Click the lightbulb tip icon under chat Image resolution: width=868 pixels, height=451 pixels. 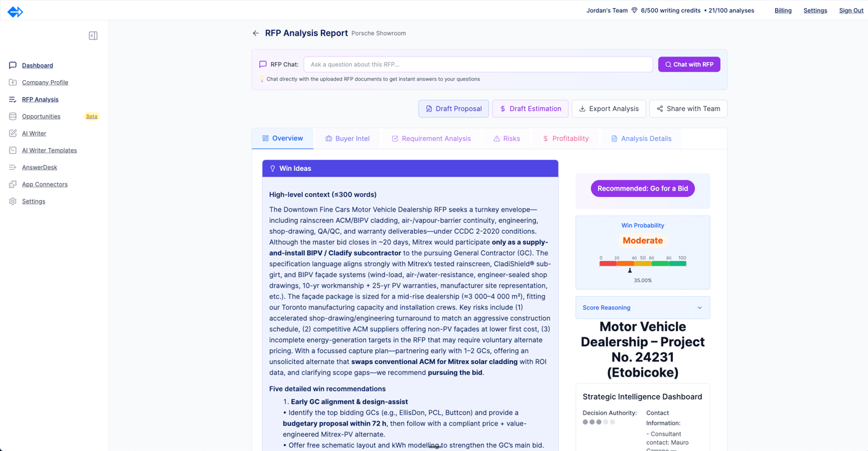coord(261,79)
